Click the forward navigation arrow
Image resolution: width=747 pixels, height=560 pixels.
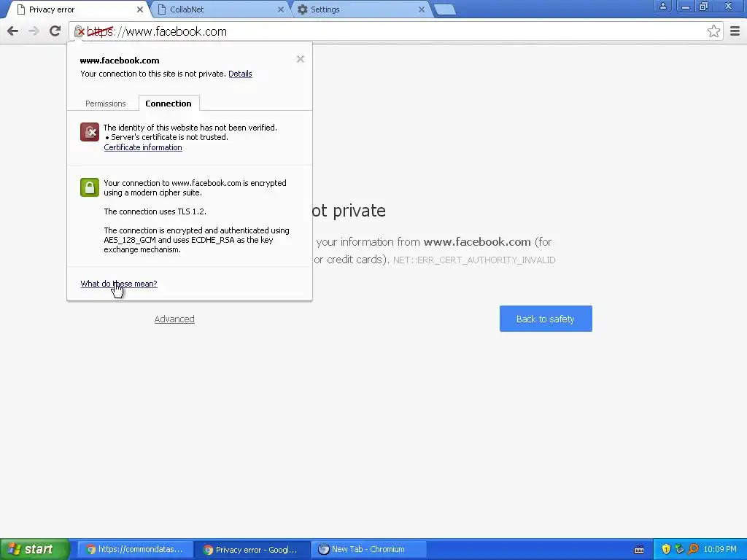34,31
